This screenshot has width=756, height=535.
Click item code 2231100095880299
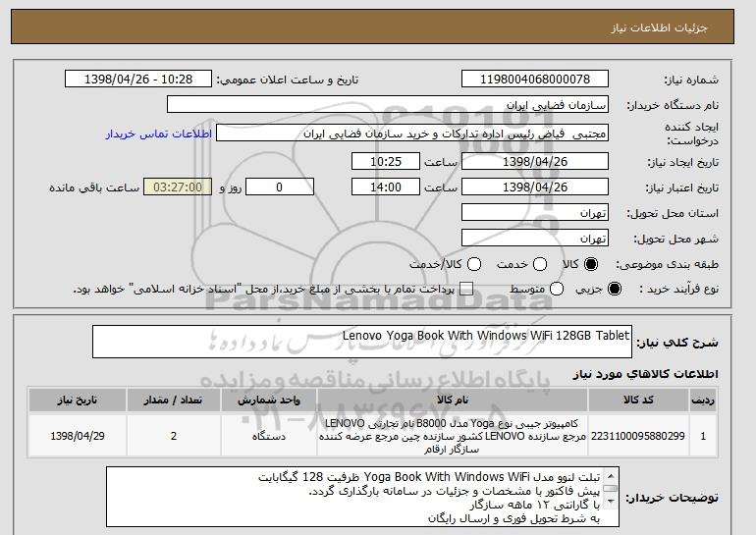[x=638, y=436]
